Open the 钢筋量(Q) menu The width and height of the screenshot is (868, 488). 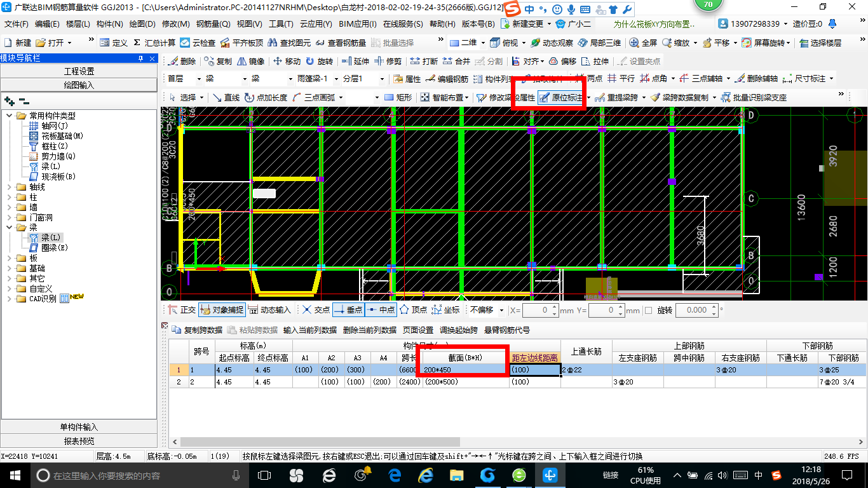coord(213,24)
